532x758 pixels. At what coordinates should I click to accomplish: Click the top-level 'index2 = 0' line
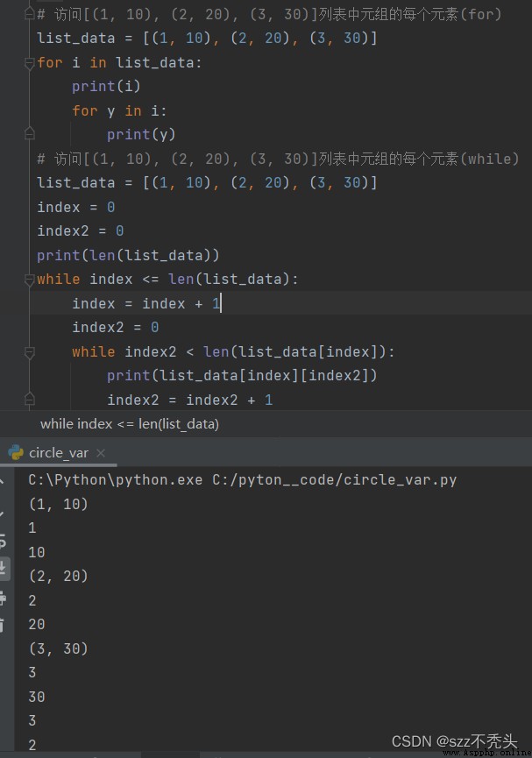(81, 231)
